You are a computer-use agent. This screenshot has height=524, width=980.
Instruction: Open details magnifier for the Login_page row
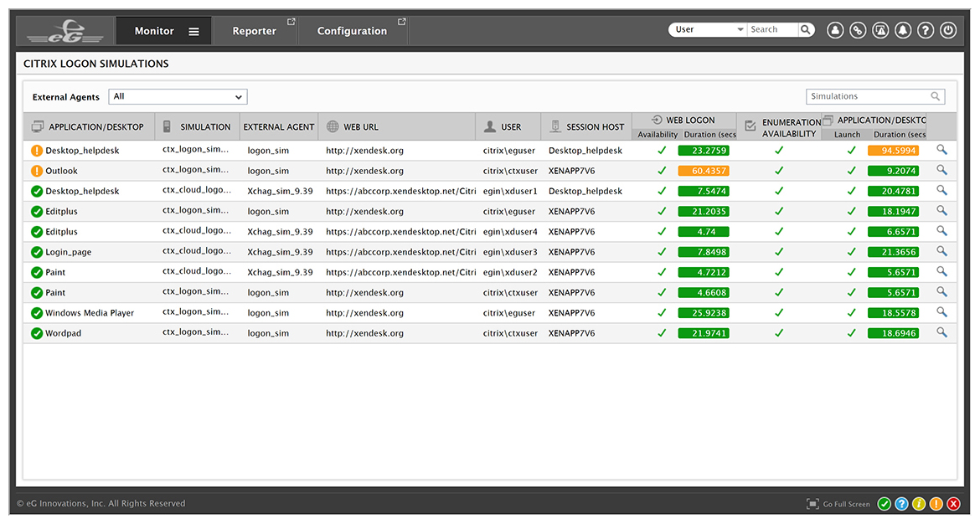941,251
